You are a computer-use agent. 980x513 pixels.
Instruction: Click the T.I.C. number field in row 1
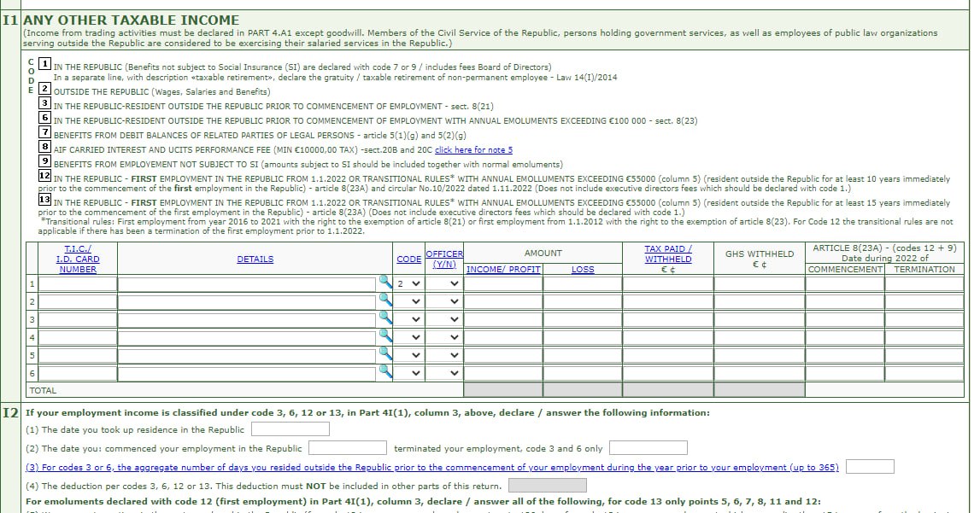pos(78,284)
